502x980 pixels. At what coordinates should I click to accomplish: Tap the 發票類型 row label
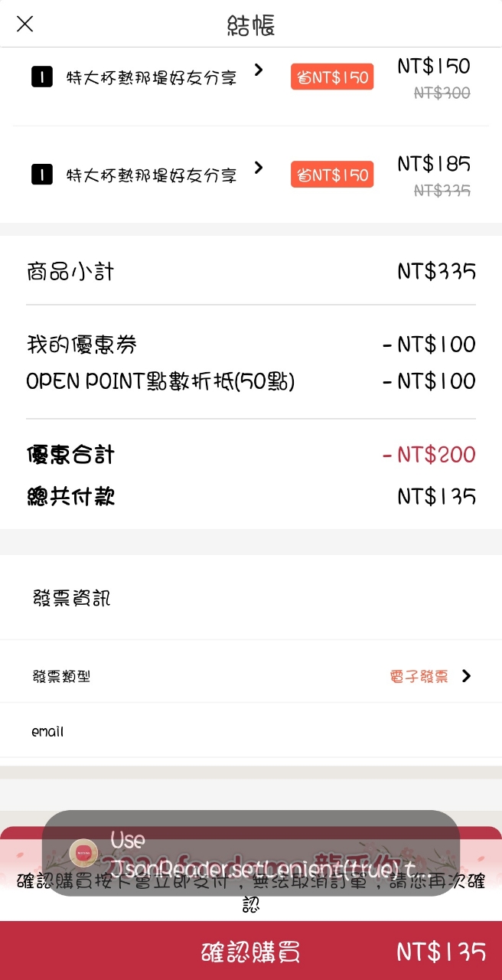coord(61,677)
